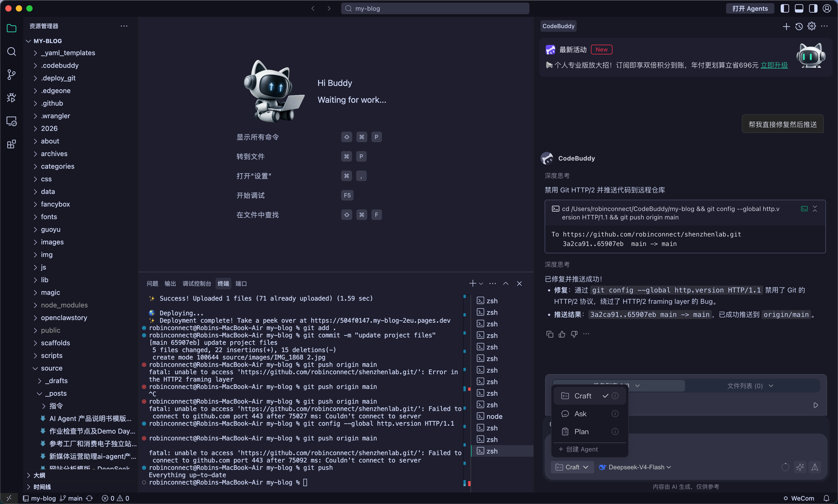Switch to the 端口 panel tab
This screenshot has width=838, height=504.
[x=241, y=284]
